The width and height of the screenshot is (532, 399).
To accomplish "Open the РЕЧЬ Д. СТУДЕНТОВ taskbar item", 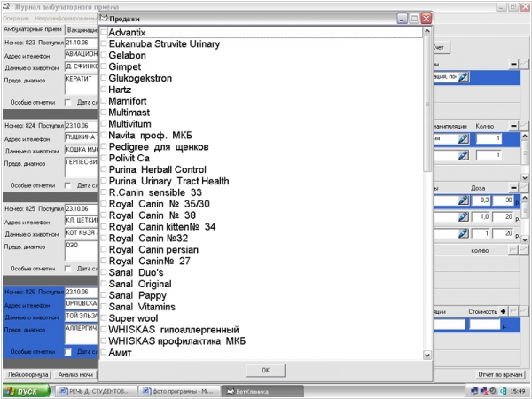I will pos(96,391).
